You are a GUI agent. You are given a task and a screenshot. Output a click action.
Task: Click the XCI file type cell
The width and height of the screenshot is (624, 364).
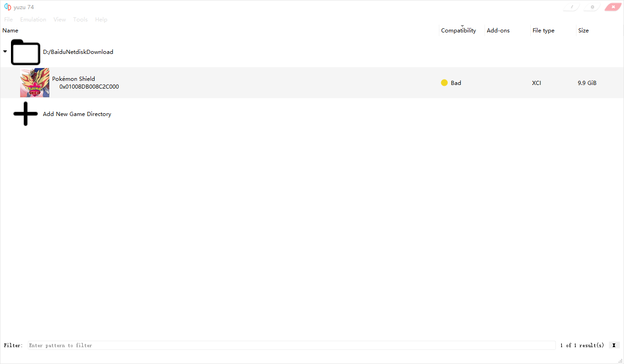click(537, 83)
